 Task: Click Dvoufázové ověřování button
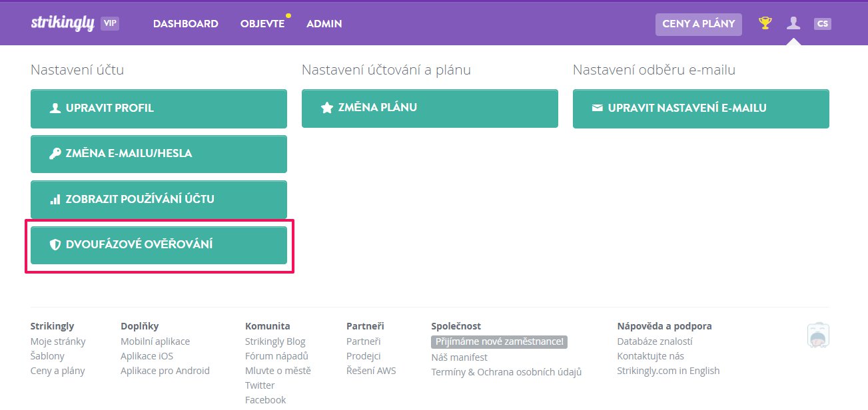[159, 245]
